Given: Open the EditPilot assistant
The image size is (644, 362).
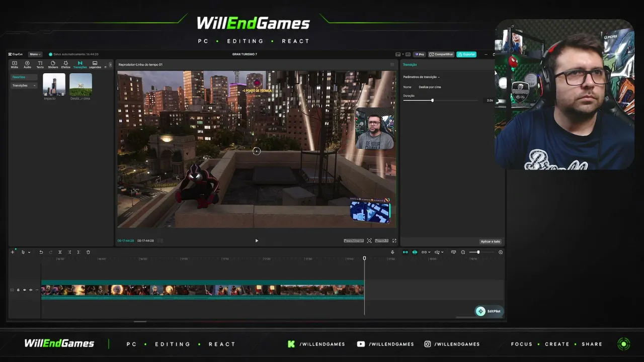Looking at the screenshot, I should pyautogui.click(x=489, y=311).
